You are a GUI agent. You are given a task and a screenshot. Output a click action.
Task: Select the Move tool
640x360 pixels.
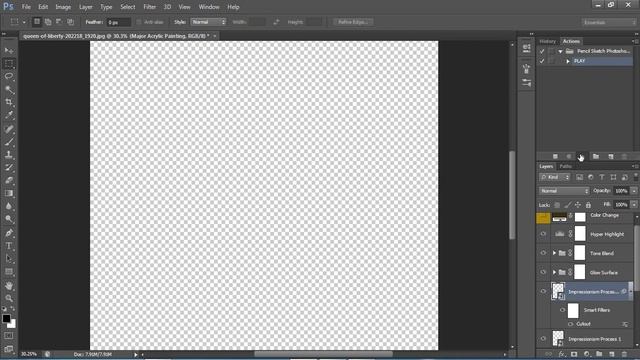(x=9, y=51)
